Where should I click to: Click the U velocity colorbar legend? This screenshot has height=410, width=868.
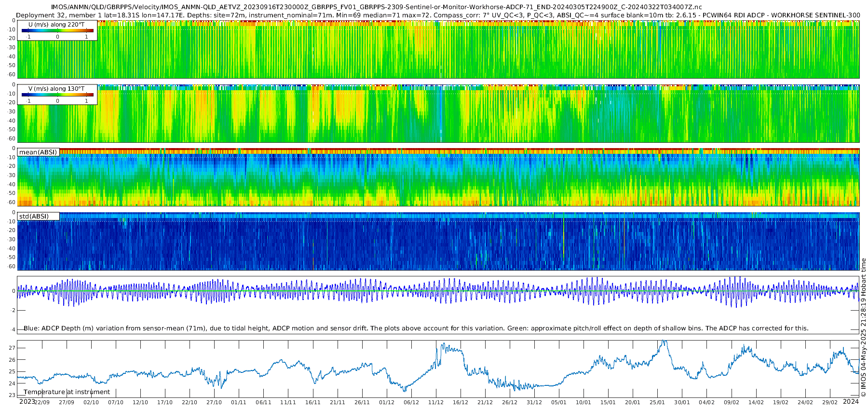tap(57, 30)
